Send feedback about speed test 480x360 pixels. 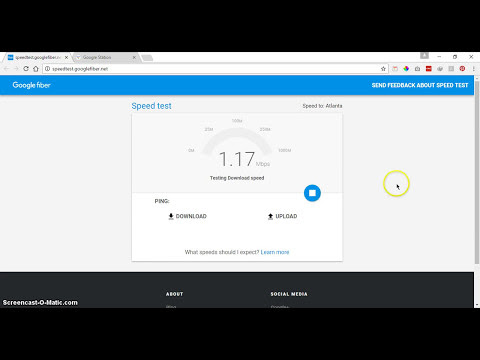click(x=420, y=85)
